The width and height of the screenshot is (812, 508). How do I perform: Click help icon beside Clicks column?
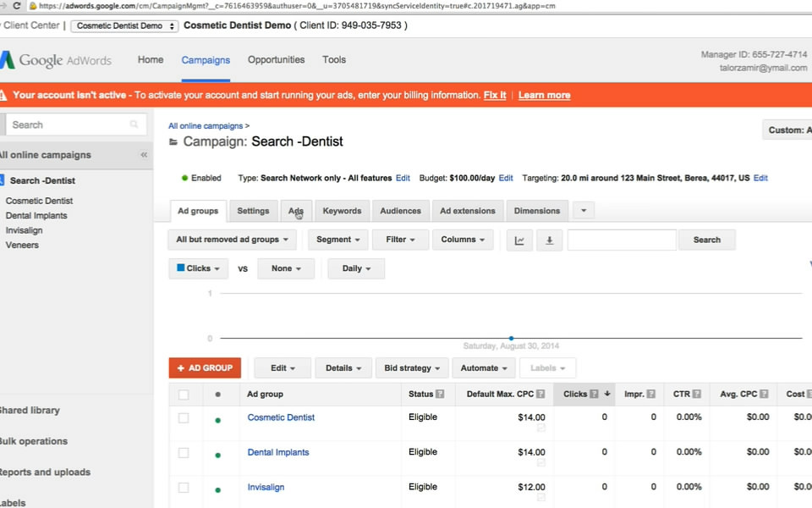coord(594,394)
